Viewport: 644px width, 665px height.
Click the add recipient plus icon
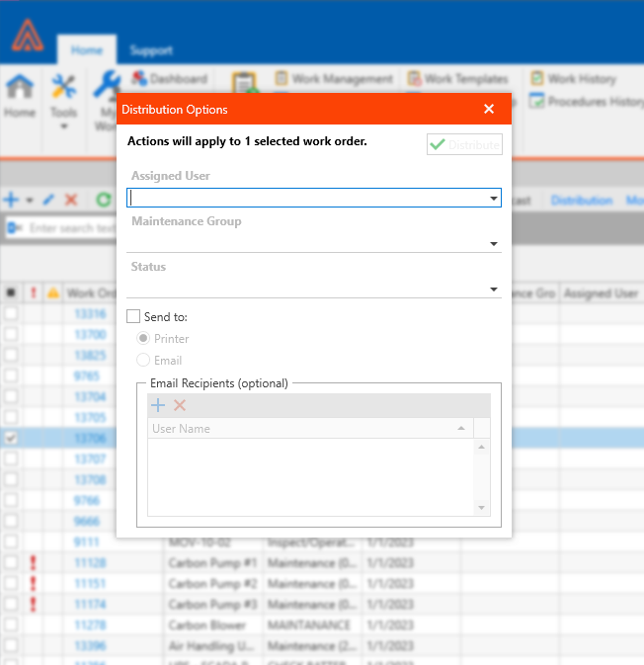click(158, 405)
